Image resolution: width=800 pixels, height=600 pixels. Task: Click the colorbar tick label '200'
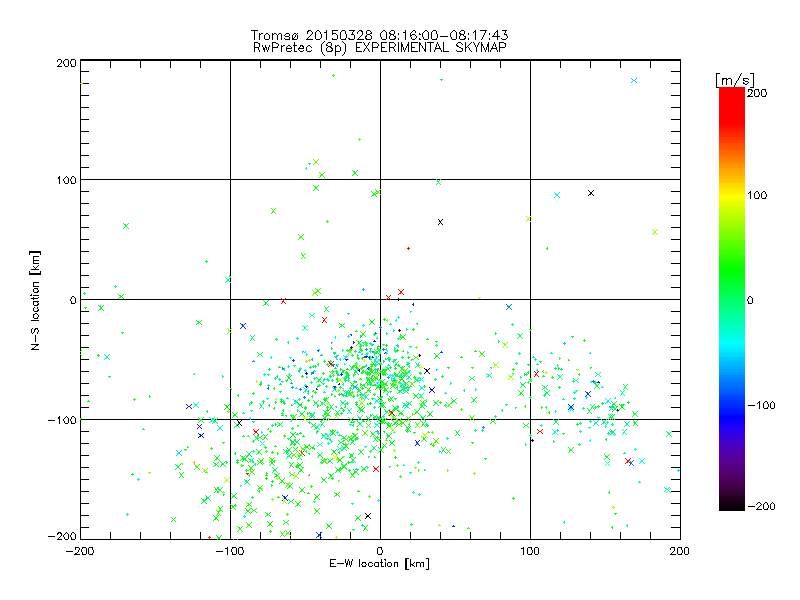[x=757, y=93]
